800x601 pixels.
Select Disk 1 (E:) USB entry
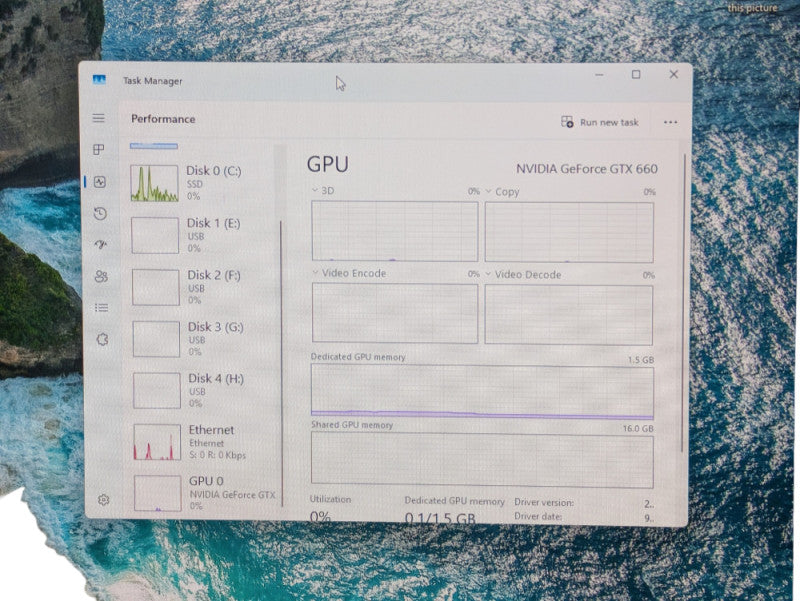pyautogui.click(x=202, y=235)
